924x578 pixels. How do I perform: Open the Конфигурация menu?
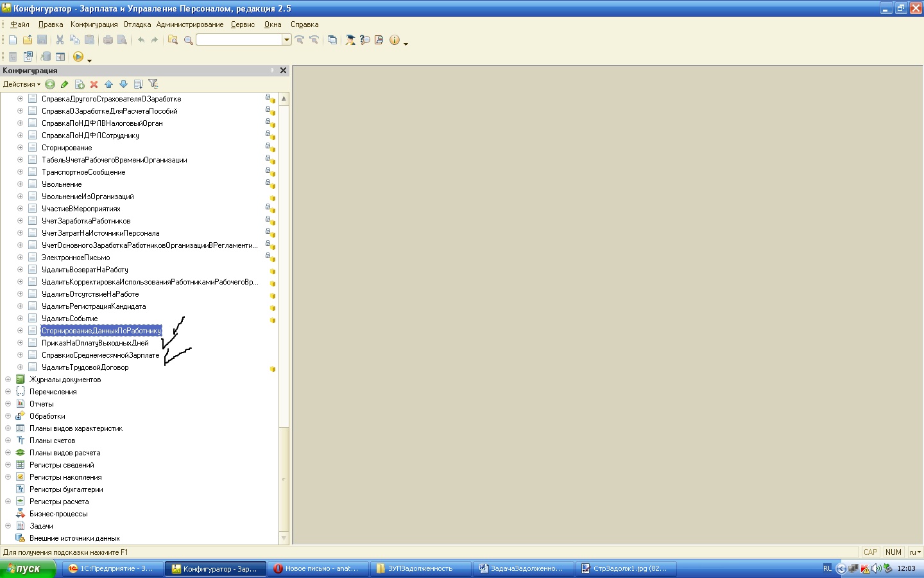(94, 24)
